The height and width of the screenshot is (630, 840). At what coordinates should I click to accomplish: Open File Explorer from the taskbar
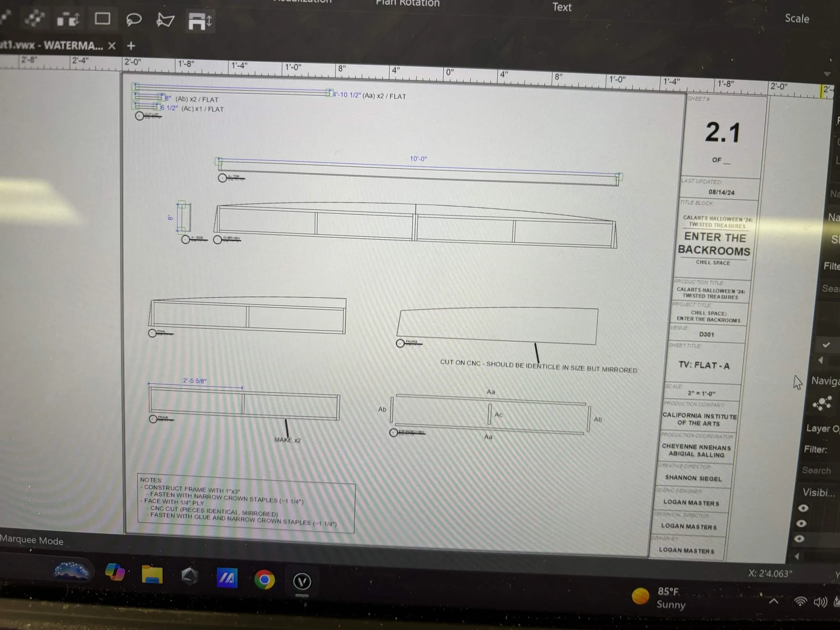click(x=152, y=574)
